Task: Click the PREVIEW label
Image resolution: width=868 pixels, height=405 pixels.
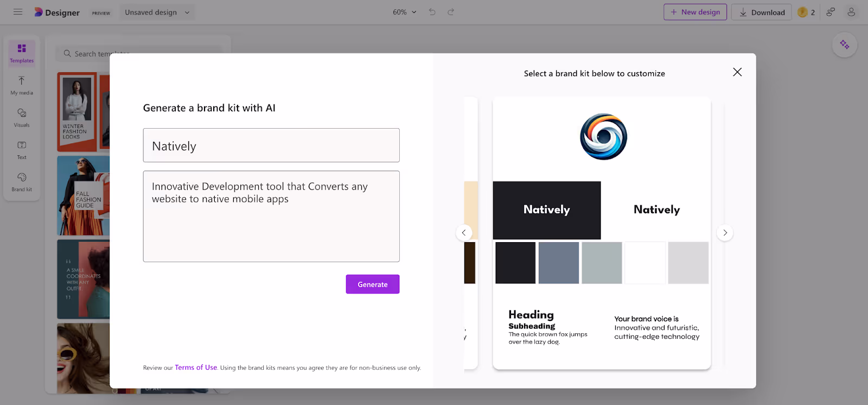Action: pos(101,13)
